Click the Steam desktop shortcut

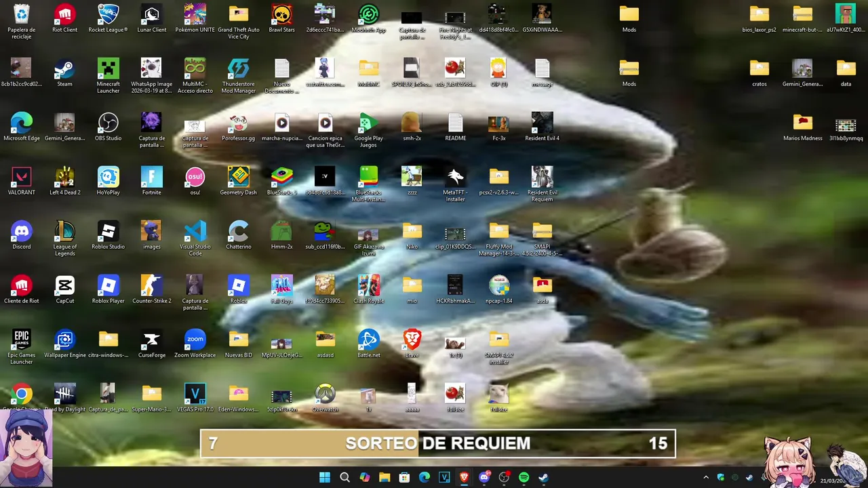pyautogui.click(x=65, y=73)
